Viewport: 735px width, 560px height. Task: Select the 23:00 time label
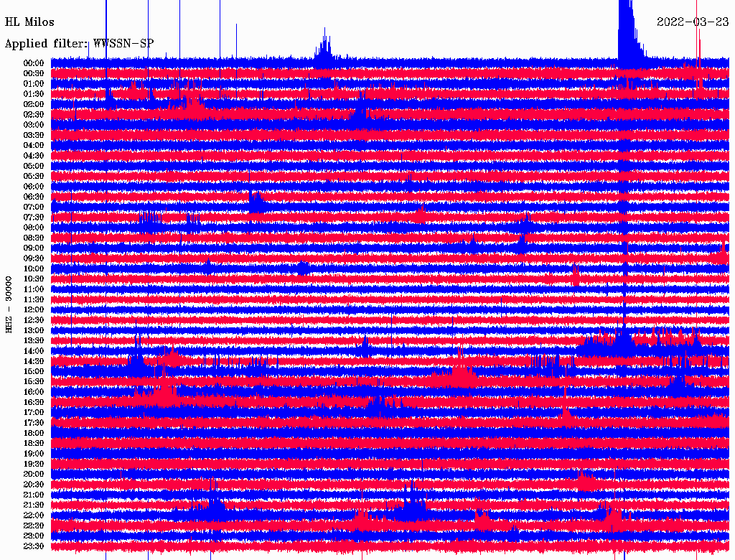point(34,536)
